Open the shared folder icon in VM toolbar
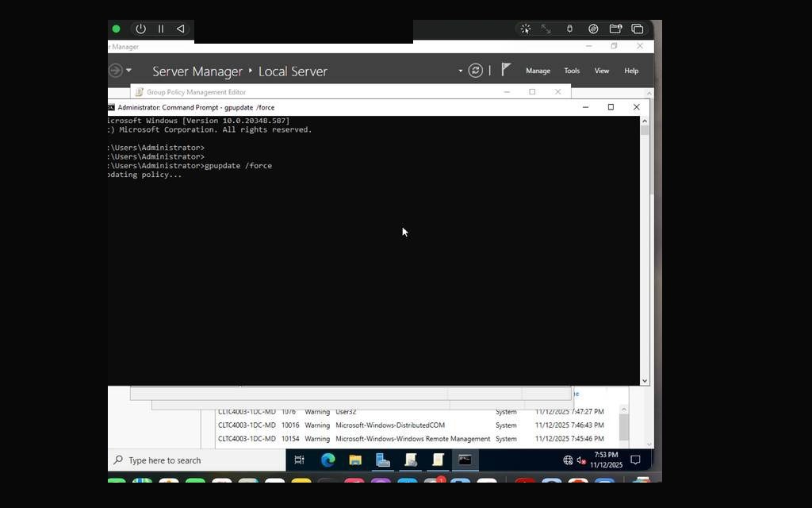Screen dimensions: 812x508 615,29
